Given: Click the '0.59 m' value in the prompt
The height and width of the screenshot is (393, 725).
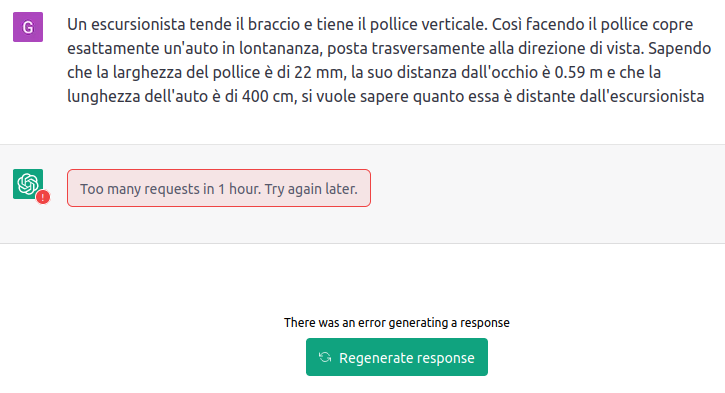Looking at the screenshot, I should [x=578, y=73].
